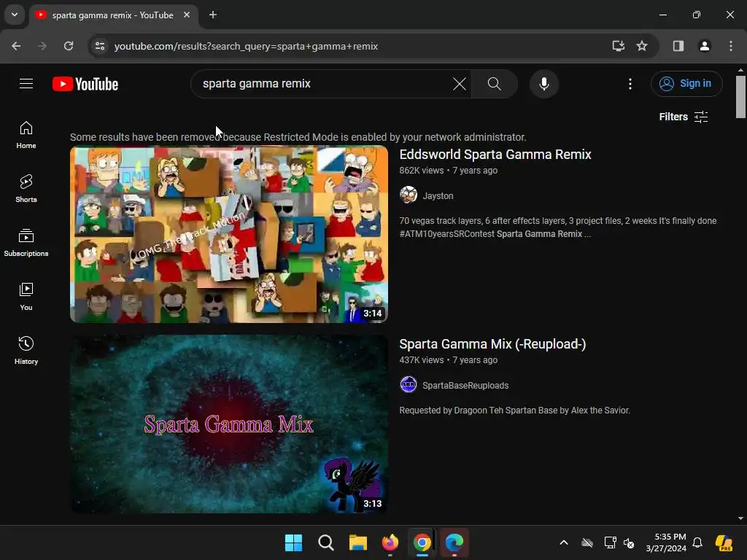Open the Chrome three-dot menu

point(730,46)
